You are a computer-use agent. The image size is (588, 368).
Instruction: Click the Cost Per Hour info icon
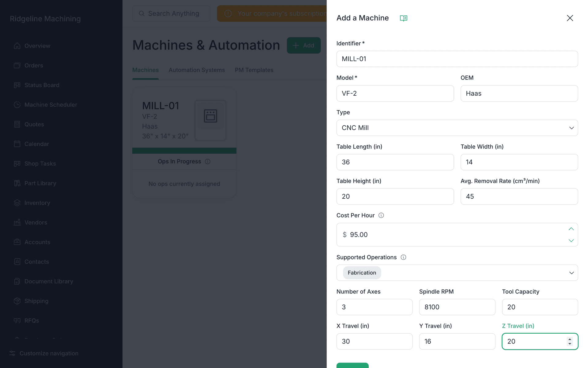tap(381, 215)
